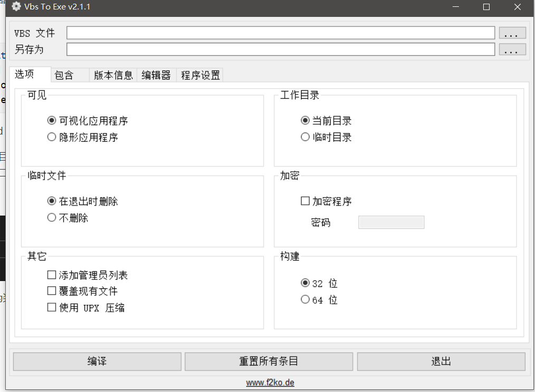The width and height of the screenshot is (535, 392).
Task: Open the 包含 tab
Action: click(x=70, y=75)
